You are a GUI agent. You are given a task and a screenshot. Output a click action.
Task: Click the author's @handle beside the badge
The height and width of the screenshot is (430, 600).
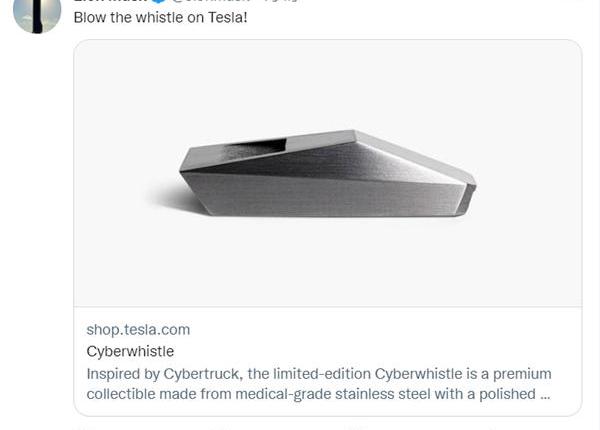pyautogui.click(x=210, y=1)
